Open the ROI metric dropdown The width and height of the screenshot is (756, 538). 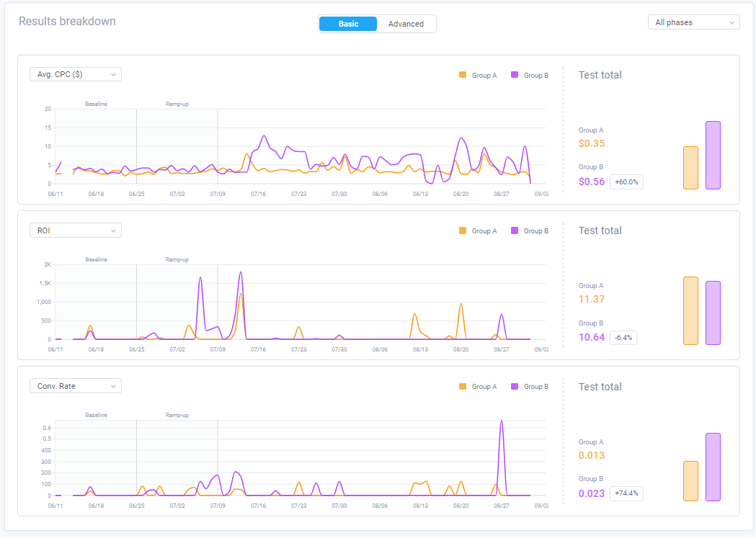pyautogui.click(x=76, y=230)
